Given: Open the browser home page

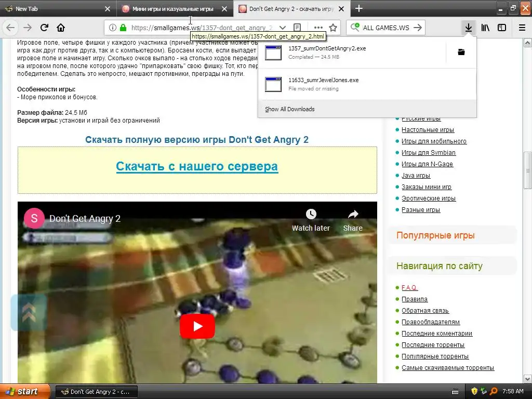Looking at the screenshot, I should point(61,28).
